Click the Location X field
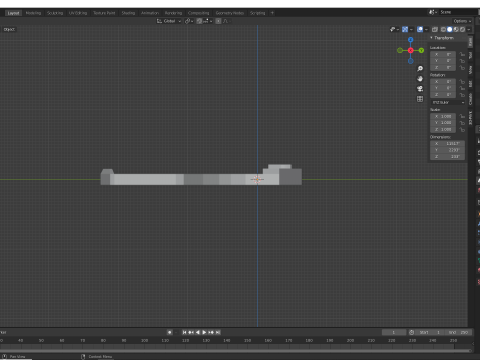 click(443, 54)
